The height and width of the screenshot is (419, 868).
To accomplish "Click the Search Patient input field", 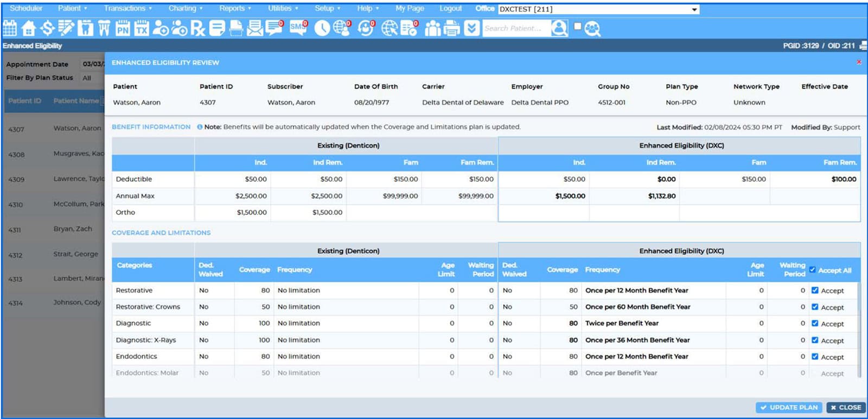I will click(x=515, y=28).
